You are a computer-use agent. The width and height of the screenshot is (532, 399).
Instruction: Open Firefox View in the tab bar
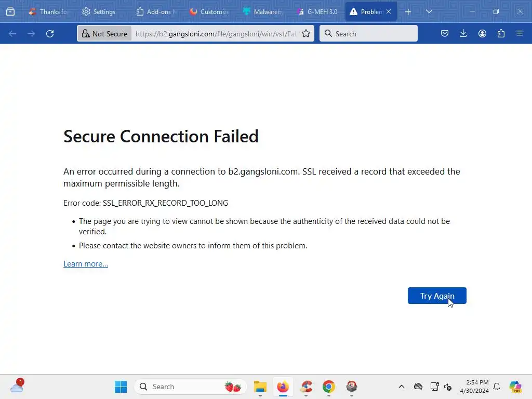coord(10,11)
